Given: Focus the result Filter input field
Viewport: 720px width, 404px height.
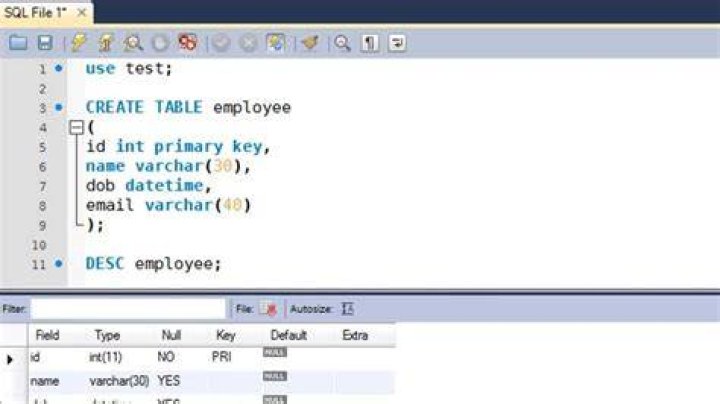Looking at the screenshot, I should click(129, 309).
